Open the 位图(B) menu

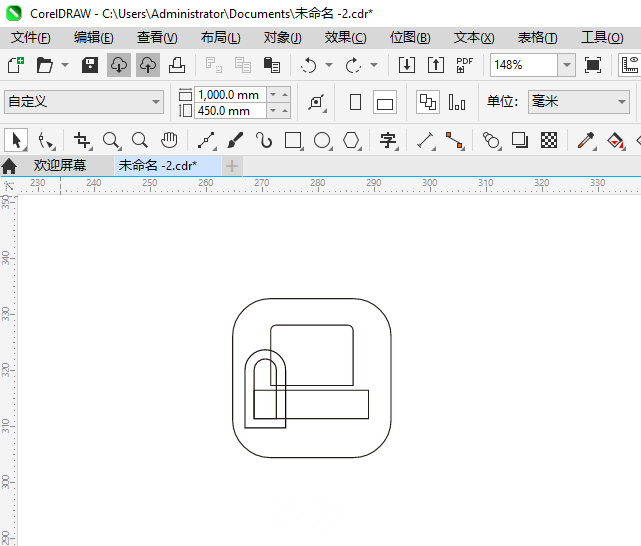click(x=410, y=38)
